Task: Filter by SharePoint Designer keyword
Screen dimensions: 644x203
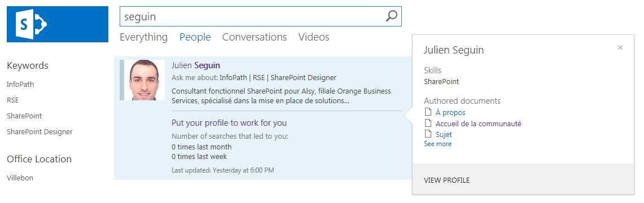Action: (x=40, y=132)
